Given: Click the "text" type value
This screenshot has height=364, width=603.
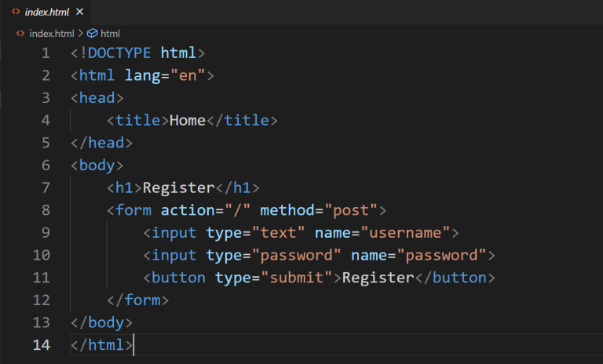Looking at the screenshot, I should [x=278, y=233].
